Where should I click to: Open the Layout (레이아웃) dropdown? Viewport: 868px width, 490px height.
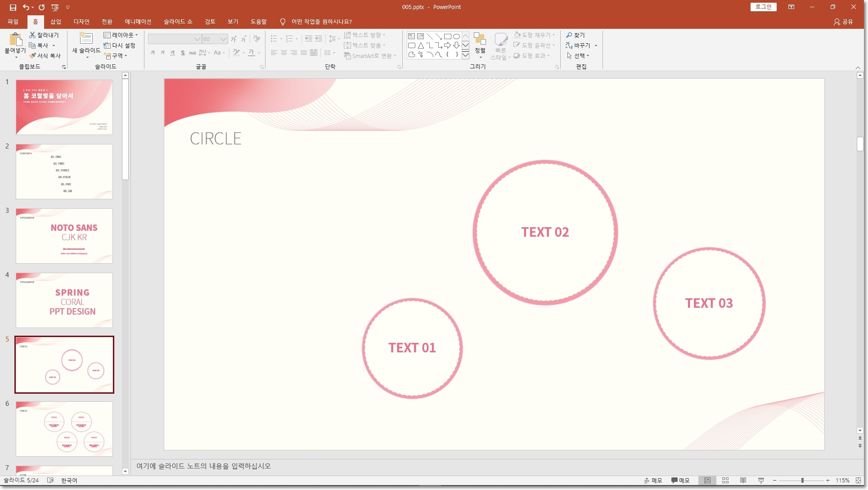(121, 35)
